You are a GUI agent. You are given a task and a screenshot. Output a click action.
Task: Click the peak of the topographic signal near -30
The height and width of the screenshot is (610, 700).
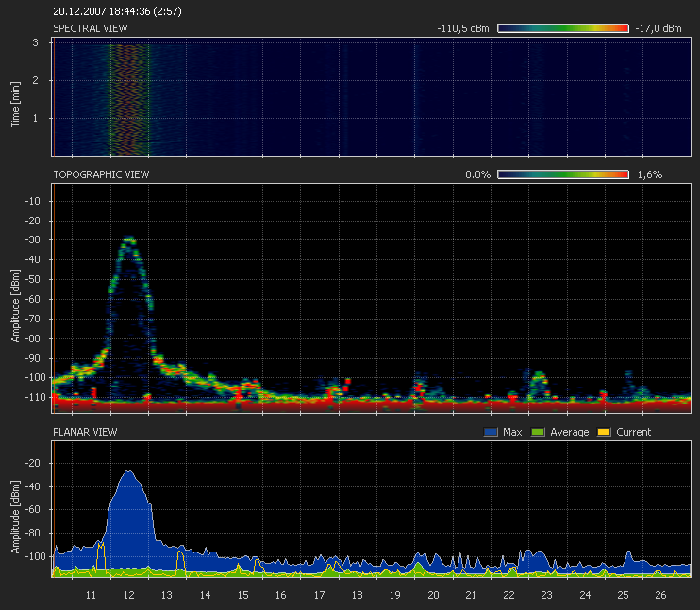(x=129, y=239)
